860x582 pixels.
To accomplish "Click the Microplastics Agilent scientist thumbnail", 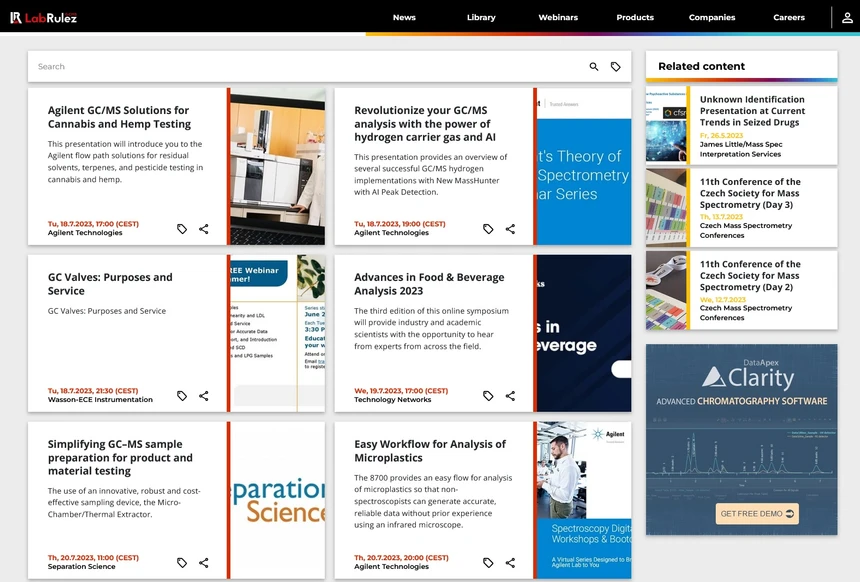I will [x=584, y=500].
